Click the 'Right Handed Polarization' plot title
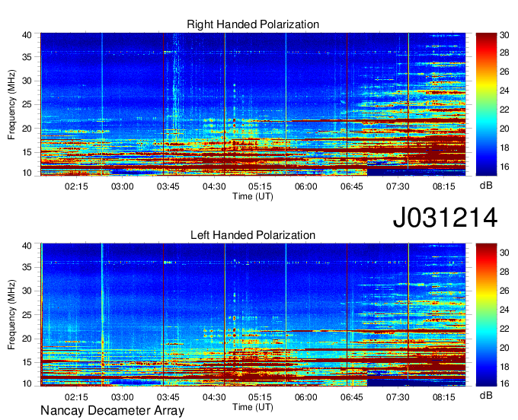This screenshot has width=518, height=420. (x=253, y=24)
